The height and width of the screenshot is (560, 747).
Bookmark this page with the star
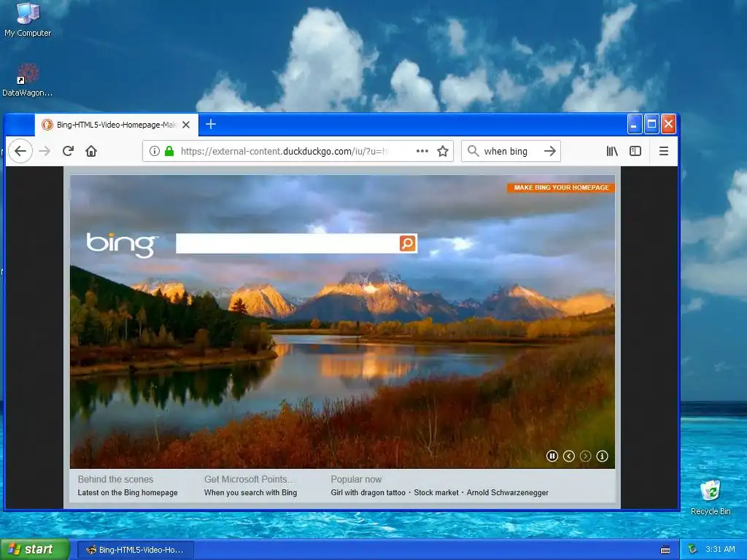click(443, 152)
